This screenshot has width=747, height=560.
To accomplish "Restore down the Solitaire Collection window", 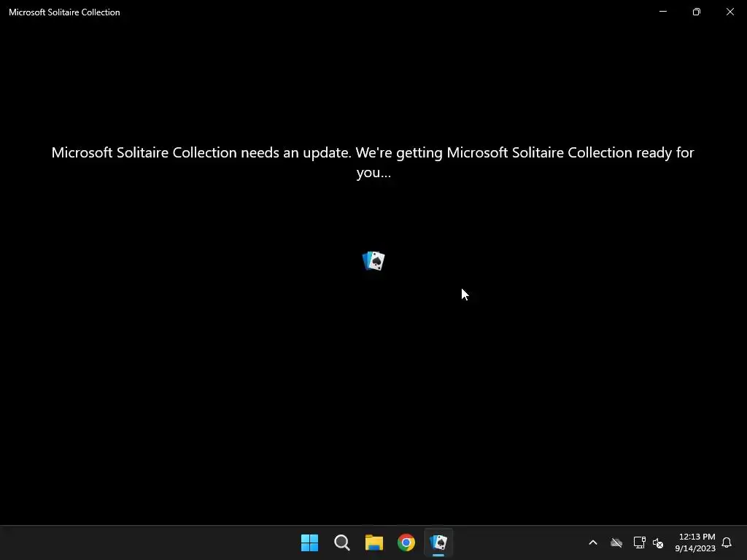I will point(697,12).
